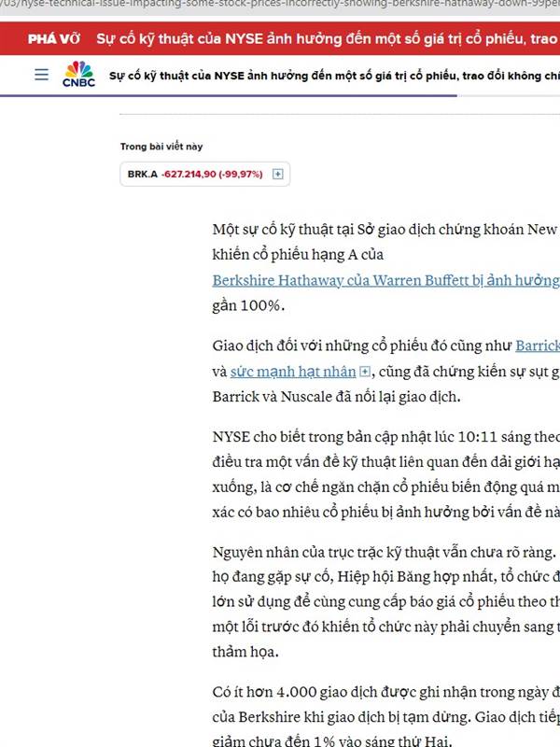560x747 pixels.
Task: Click the reading progress bar under header
Action: click(280, 96)
